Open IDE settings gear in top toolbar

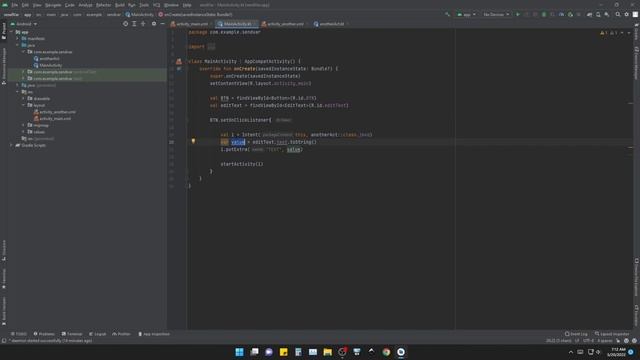click(x=627, y=15)
